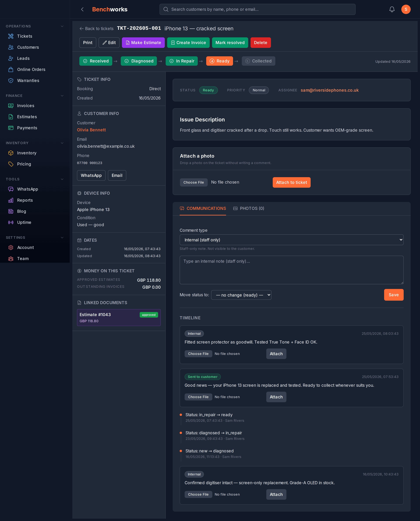Collapse the Operations sidebar section

62,26
